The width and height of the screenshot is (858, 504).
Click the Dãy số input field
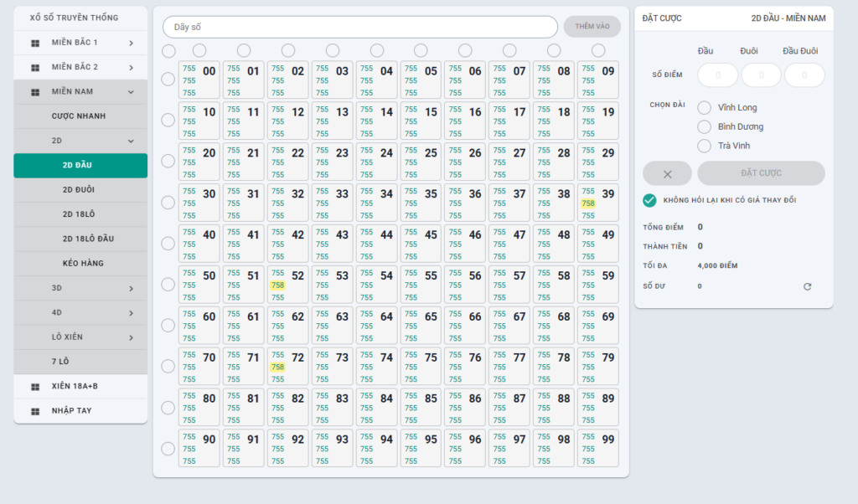click(360, 27)
